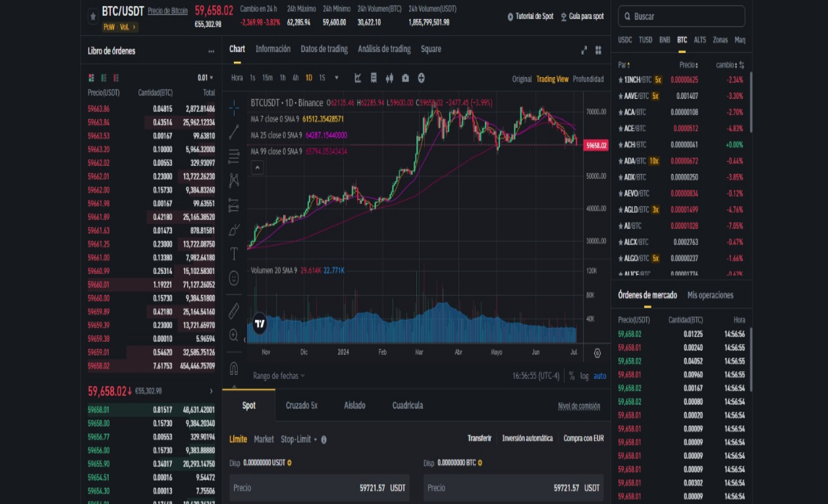
Task: Open more time intervals dropdown arrow
Action: click(337, 78)
